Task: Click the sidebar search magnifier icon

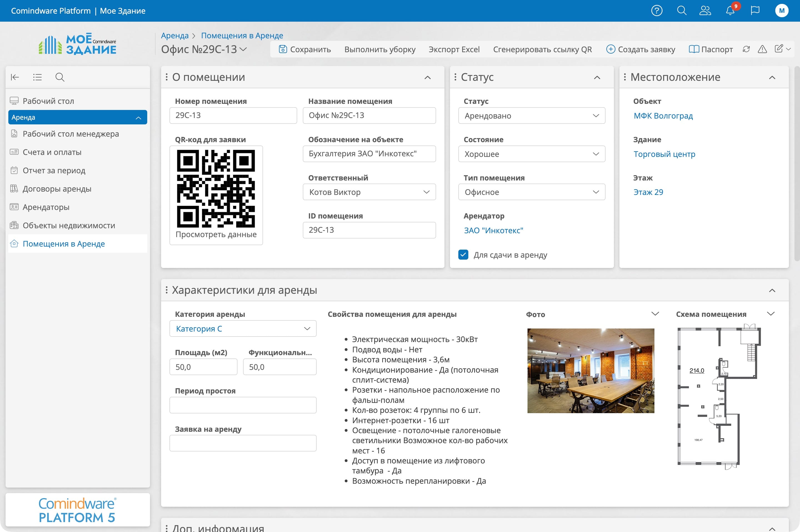Action: pyautogui.click(x=60, y=77)
